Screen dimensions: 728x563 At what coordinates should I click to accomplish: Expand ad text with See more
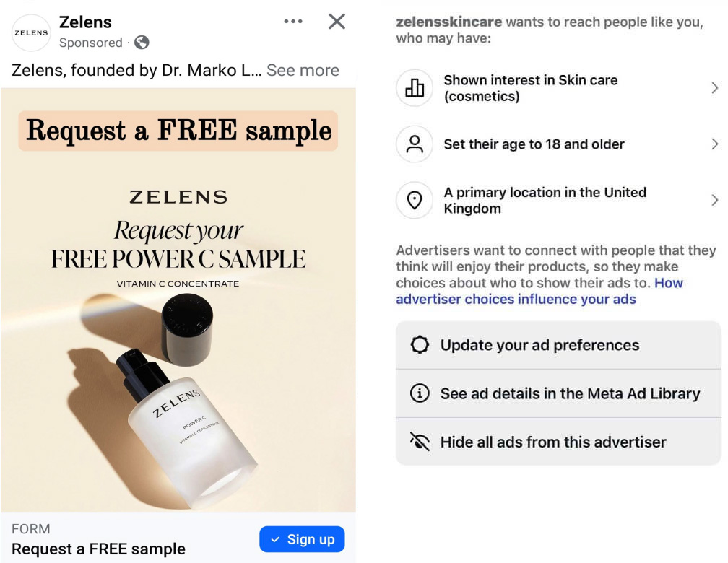pos(303,70)
